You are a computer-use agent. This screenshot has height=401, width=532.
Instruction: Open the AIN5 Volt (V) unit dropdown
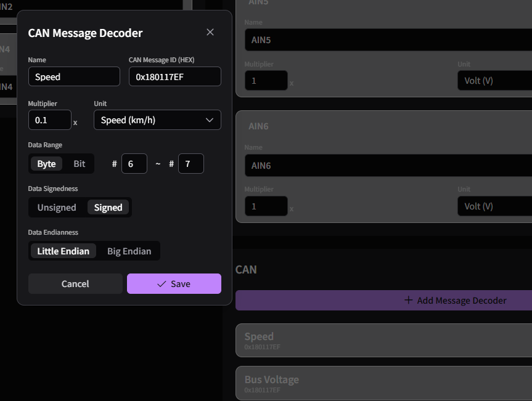coord(494,81)
